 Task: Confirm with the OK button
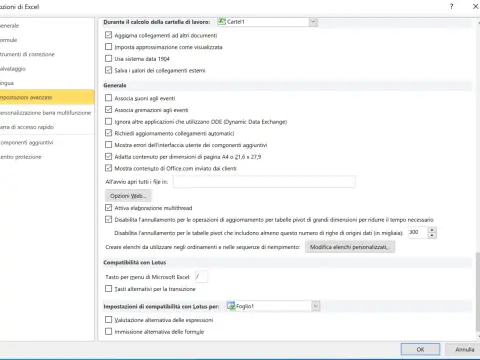(x=420, y=349)
